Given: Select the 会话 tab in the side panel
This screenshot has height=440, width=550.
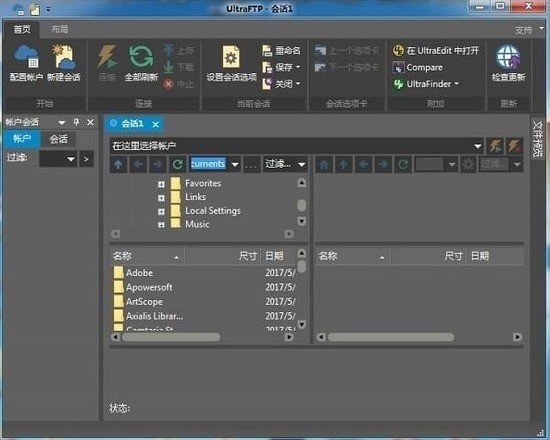Looking at the screenshot, I should 59,139.
